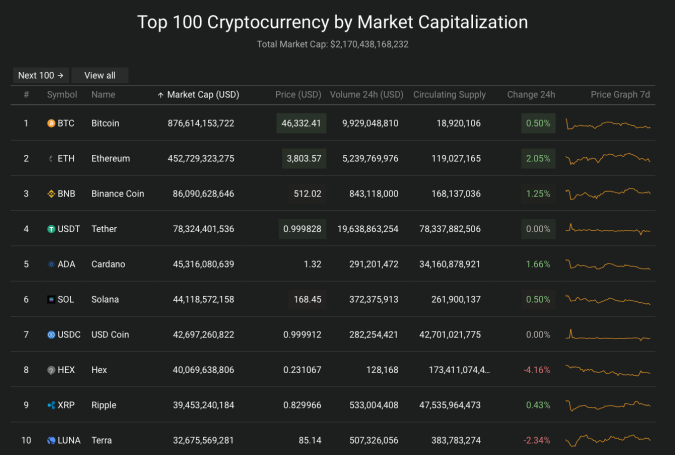Open USD Coin 7-day price graph
This screenshot has width=675, height=455.
608,335
